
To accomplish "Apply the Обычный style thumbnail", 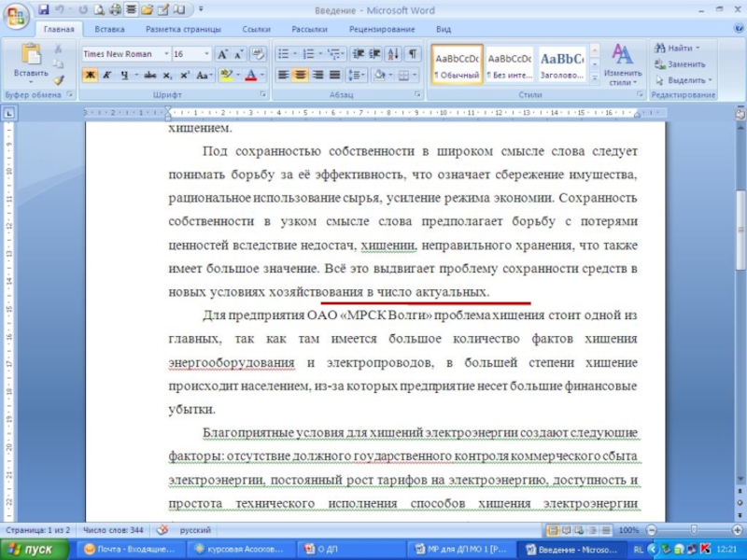I will tap(457, 64).
